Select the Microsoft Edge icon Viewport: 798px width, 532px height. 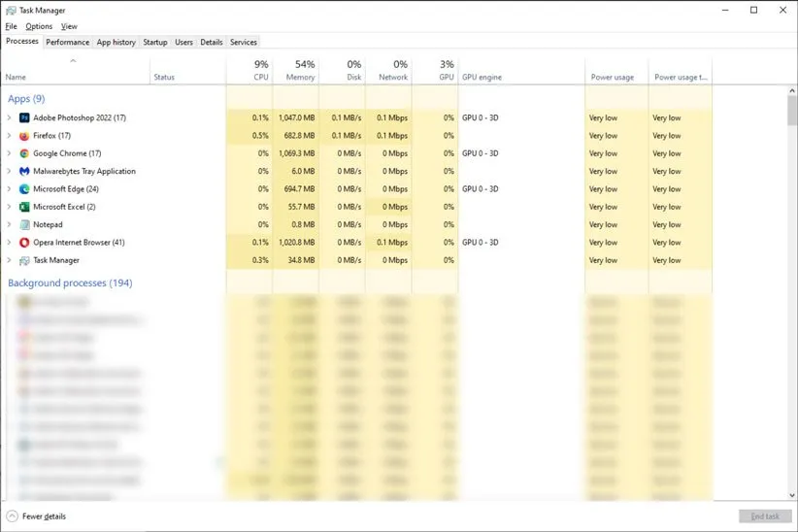(x=24, y=189)
